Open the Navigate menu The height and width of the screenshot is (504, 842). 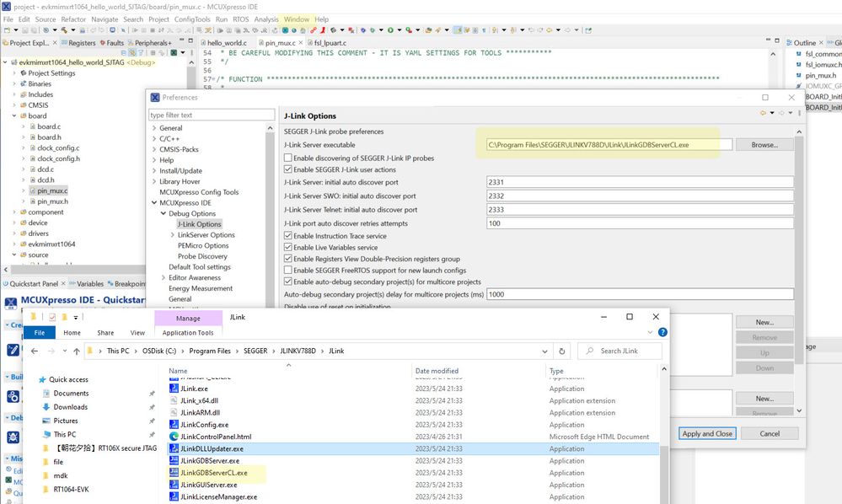105,19
